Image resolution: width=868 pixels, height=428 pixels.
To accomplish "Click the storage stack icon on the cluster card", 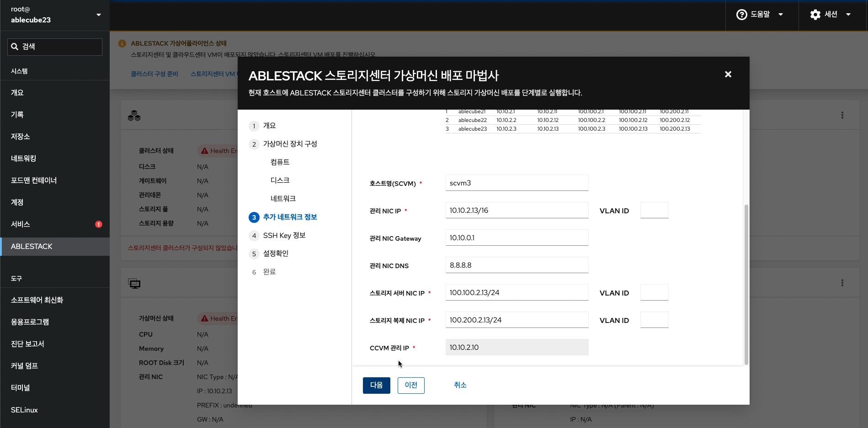I will tap(134, 116).
